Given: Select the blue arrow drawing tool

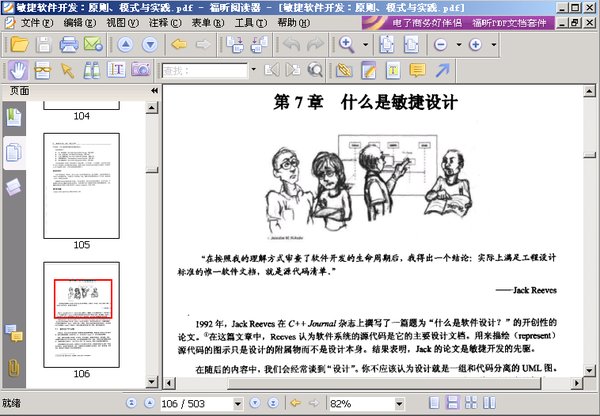Looking at the screenshot, I should (x=442, y=70).
